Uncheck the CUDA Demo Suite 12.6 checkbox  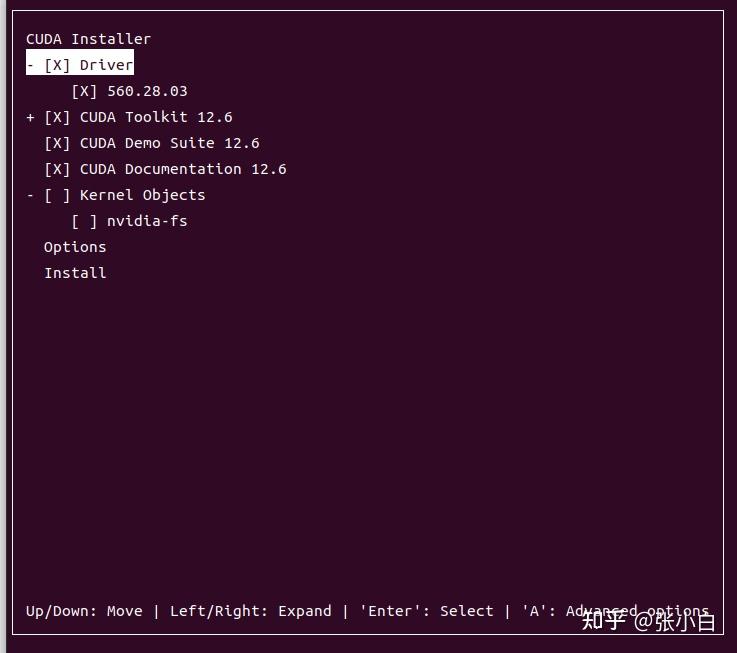coord(57,143)
